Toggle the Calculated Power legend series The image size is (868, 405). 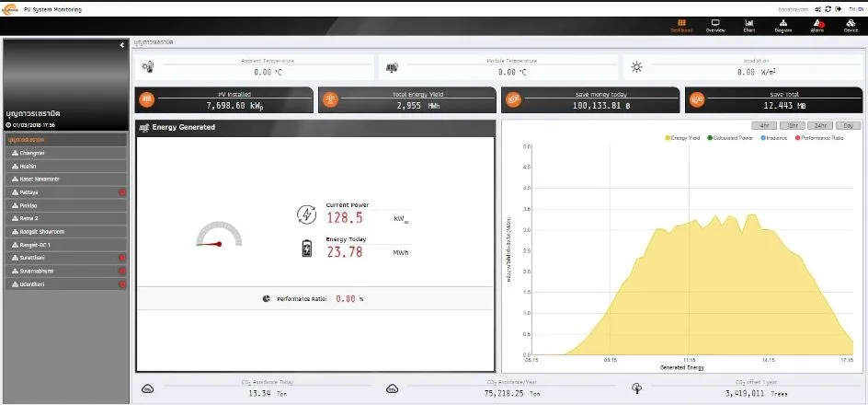point(730,138)
